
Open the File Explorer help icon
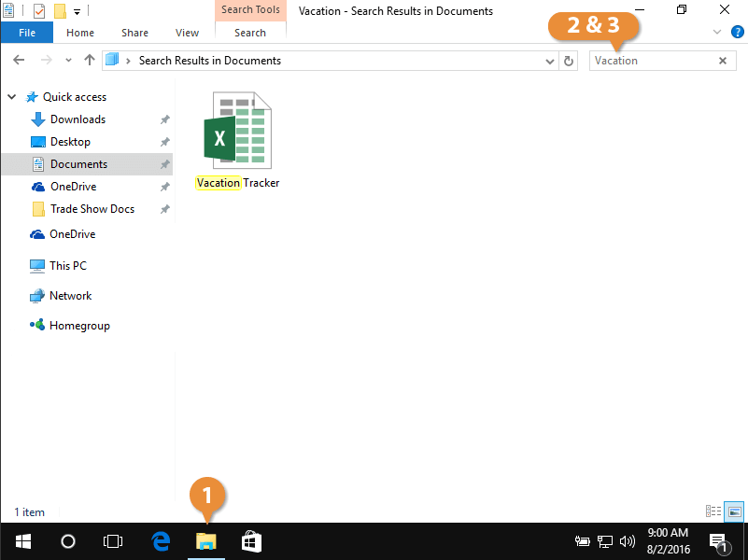(x=737, y=32)
